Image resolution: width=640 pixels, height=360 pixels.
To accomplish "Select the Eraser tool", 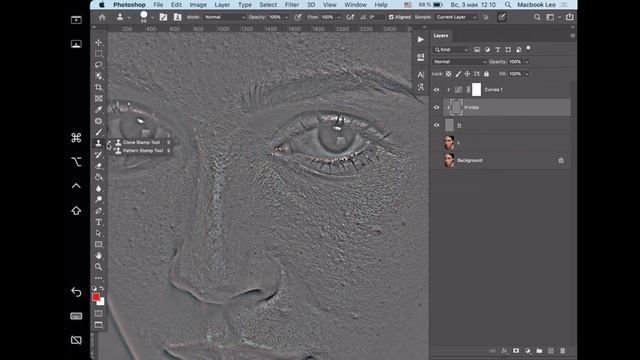I will [98, 166].
